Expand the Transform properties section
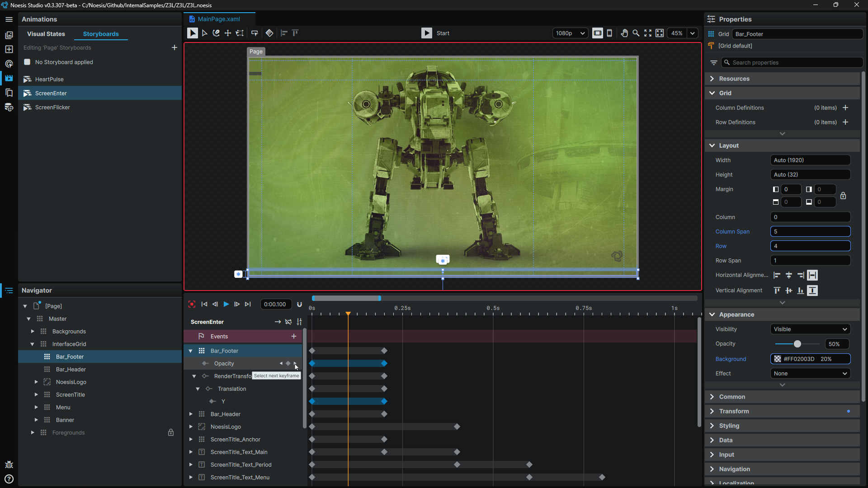 pos(782,411)
